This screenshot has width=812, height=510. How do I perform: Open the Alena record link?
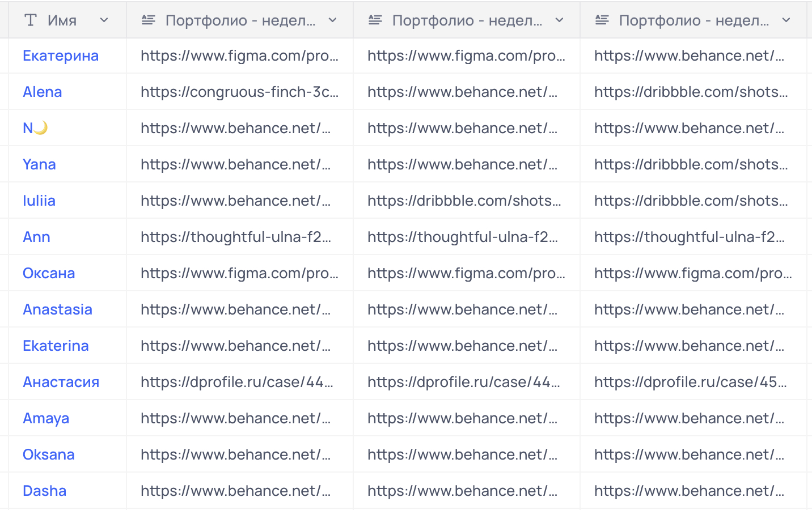click(x=43, y=92)
